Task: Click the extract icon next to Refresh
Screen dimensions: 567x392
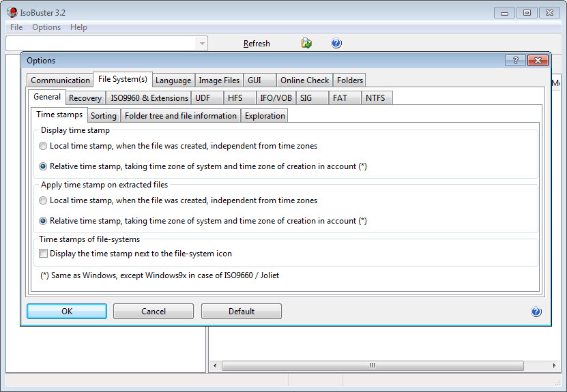Action: pos(306,44)
